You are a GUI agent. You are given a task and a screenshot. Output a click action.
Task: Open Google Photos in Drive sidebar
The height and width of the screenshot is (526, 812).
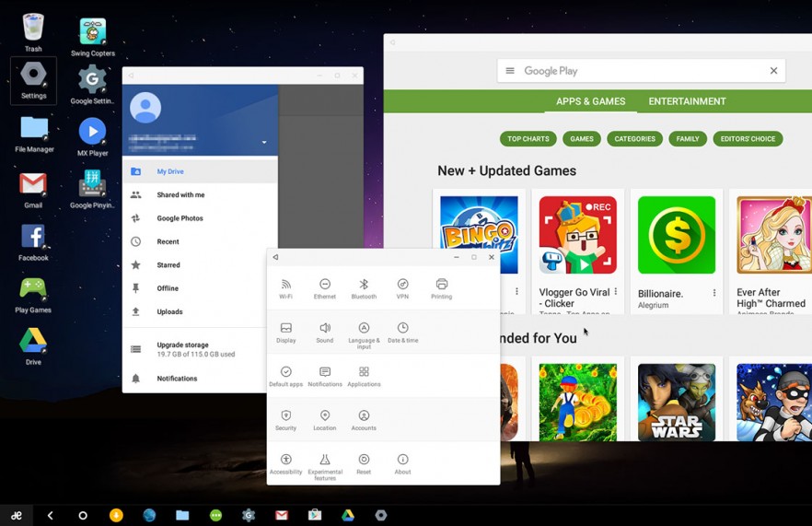tap(200, 218)
